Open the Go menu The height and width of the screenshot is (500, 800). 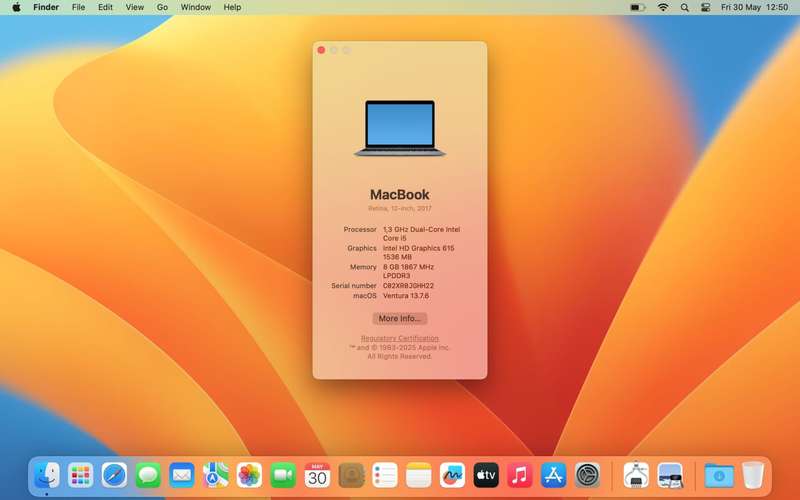(162, 7)
